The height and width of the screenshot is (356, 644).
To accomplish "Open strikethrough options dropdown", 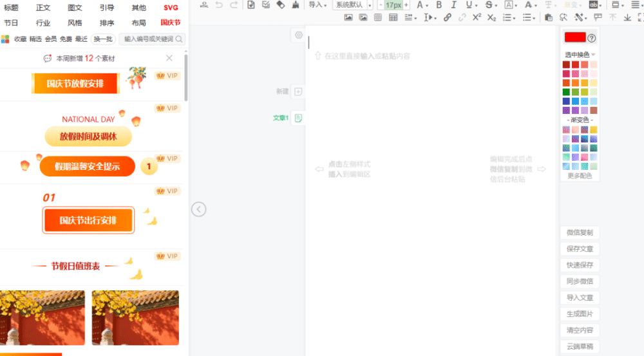I will click(x=491, y=5).
